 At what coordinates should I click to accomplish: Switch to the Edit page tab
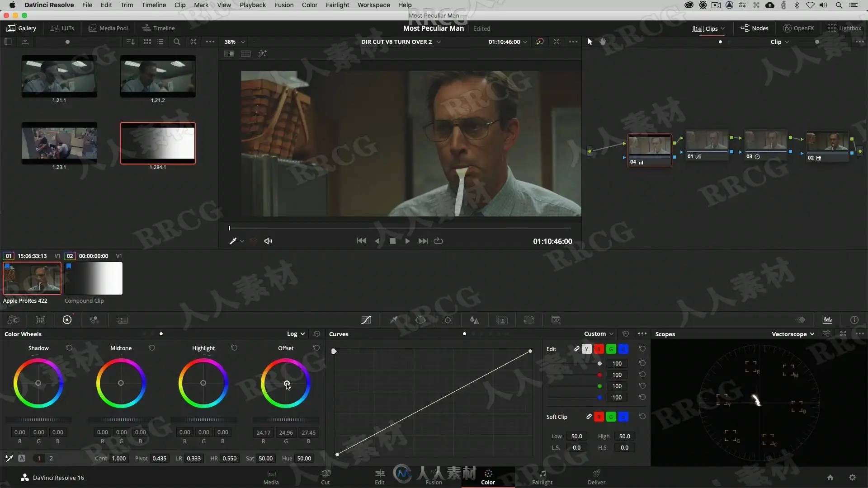(x=380, y=477)
